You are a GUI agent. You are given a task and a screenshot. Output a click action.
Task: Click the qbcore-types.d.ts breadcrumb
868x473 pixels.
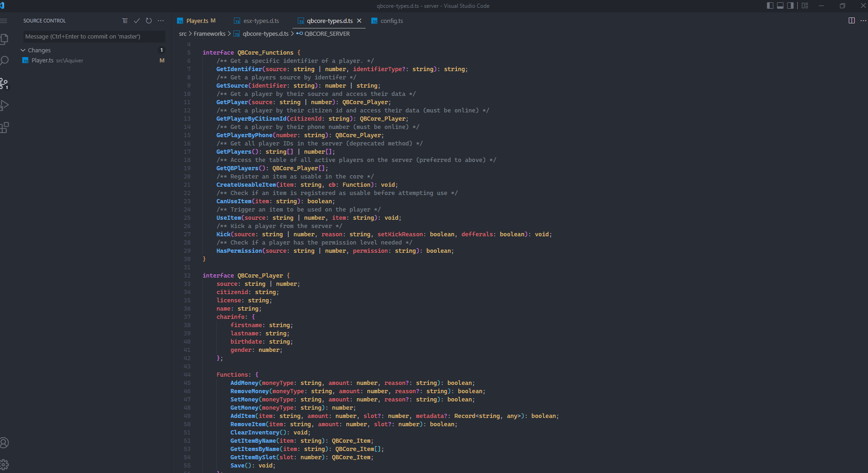point(265,33)
